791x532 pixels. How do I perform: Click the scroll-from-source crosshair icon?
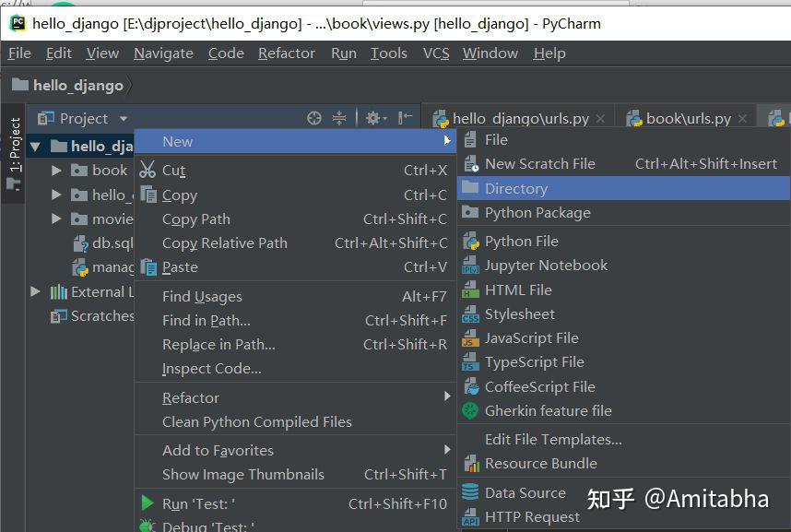[x=313, y=118]
